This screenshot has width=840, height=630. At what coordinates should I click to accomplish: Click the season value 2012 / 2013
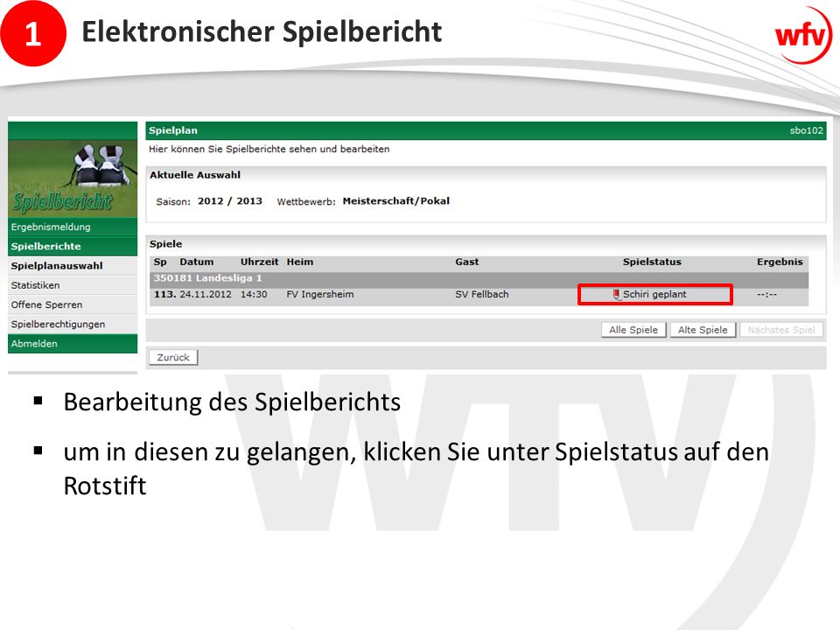point(230,201)
